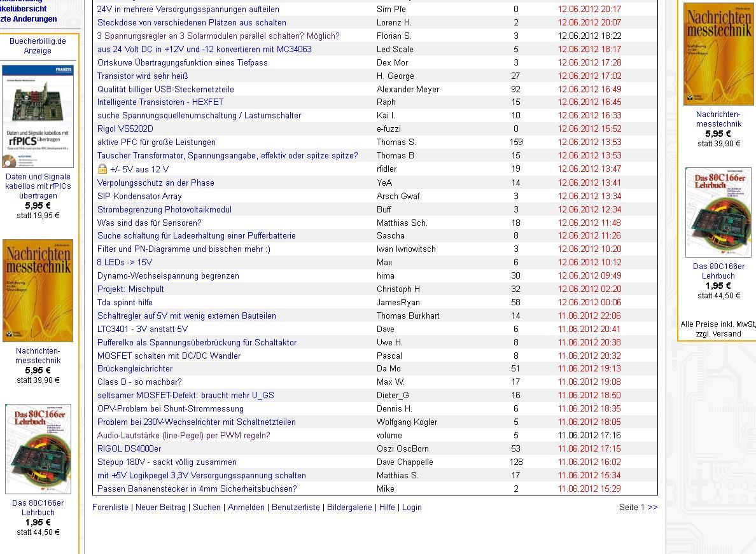Open 'MOSFET schalten mit DC/DC Wandler'
Viewport: 756px width, 554px height.
coord(169,356)
